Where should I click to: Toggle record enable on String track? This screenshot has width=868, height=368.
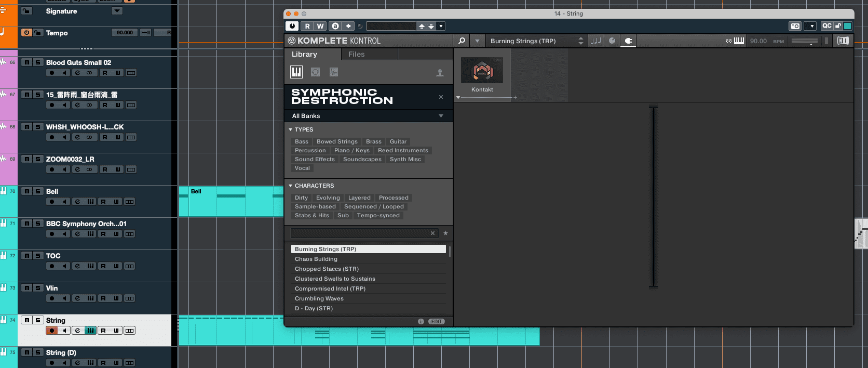[51, 331]
